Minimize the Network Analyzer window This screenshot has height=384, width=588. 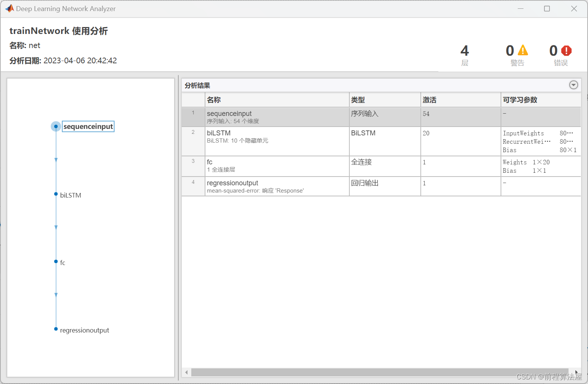(x=520, y=8)
